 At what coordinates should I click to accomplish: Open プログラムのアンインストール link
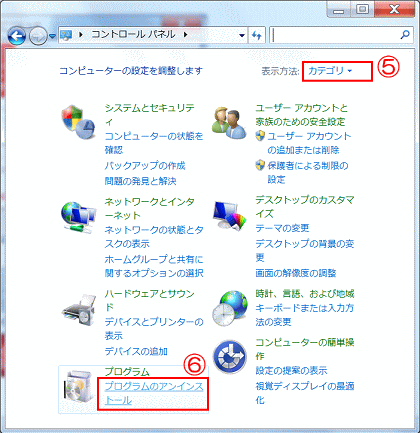(154, 393)
